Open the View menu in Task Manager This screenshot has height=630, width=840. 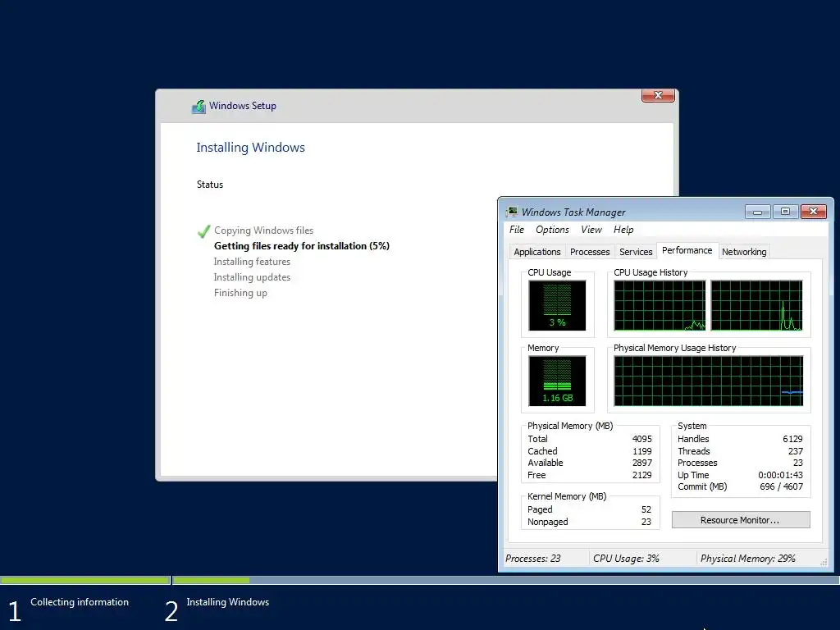[591, 230]
